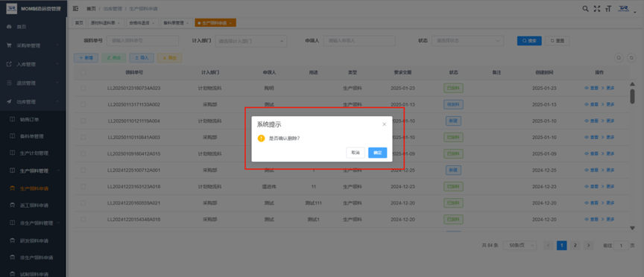Click the 出库管理 paper plane icon
Viewport: 644px width, 277px height.
(10, 102)
